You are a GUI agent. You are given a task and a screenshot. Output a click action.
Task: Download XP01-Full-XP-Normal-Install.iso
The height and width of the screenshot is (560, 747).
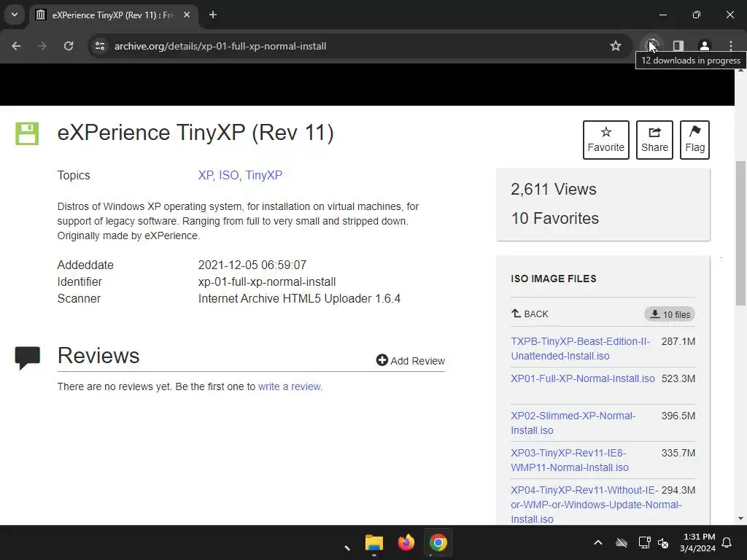click(x=583, y=378)
